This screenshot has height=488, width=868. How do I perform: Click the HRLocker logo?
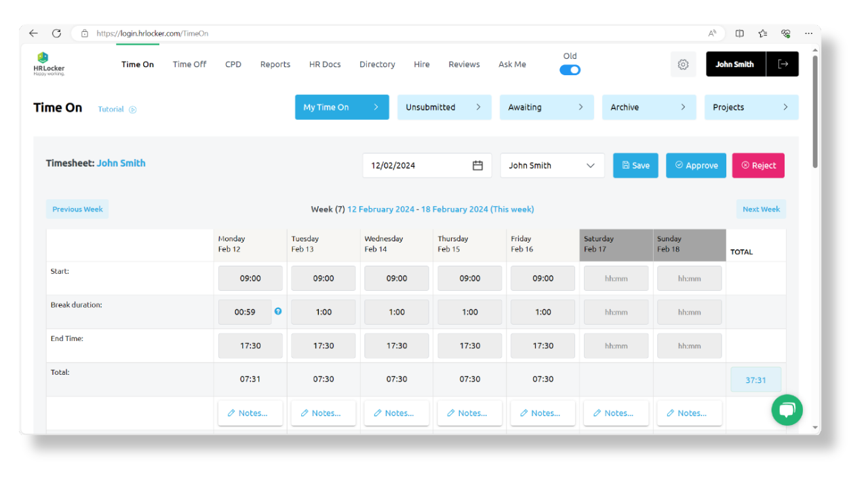[48, 64]
